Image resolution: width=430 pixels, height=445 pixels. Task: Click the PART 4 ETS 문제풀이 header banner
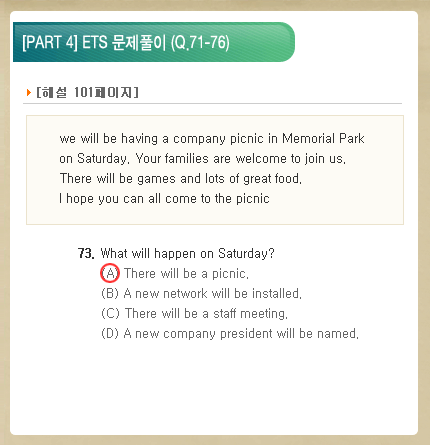tap(154, 42)
